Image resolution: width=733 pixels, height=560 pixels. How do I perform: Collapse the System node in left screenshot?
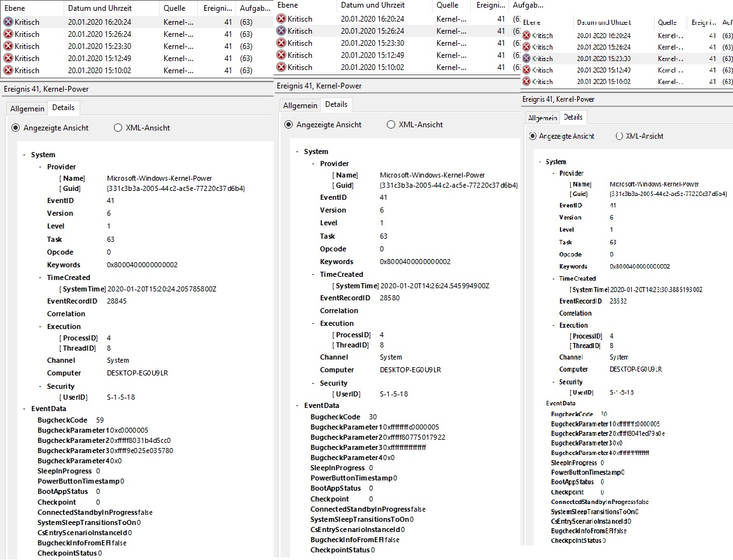coord(24,155)
